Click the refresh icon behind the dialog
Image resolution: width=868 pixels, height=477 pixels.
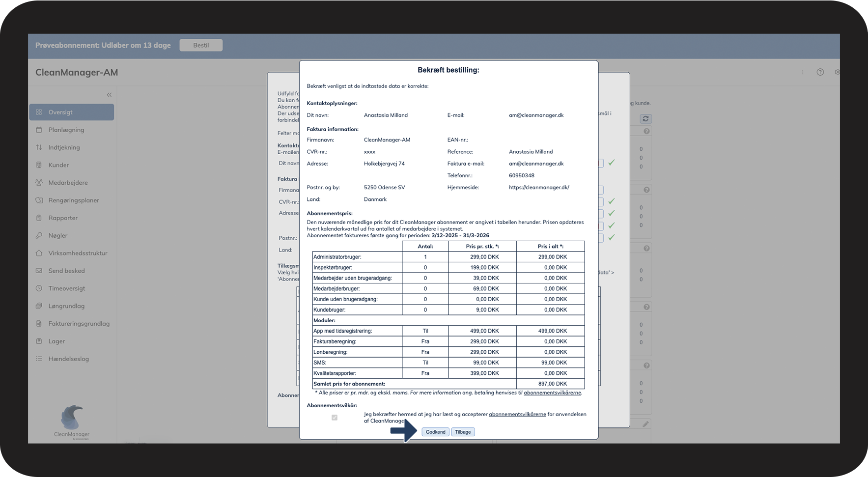[645, 119]
